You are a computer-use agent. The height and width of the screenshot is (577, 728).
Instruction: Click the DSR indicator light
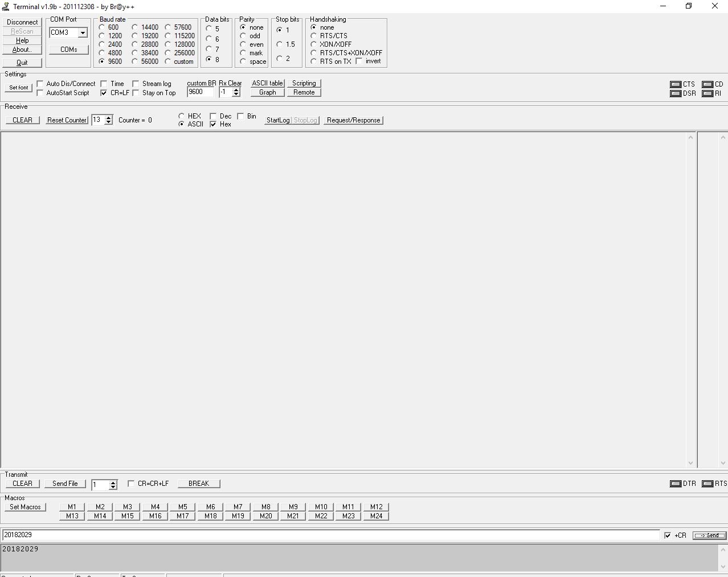tap(676, 93)
